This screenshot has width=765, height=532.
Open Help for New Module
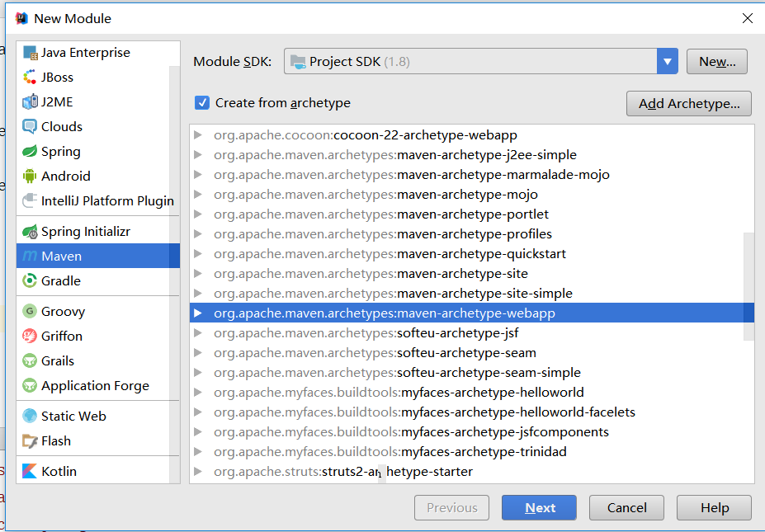coord(715,507)
